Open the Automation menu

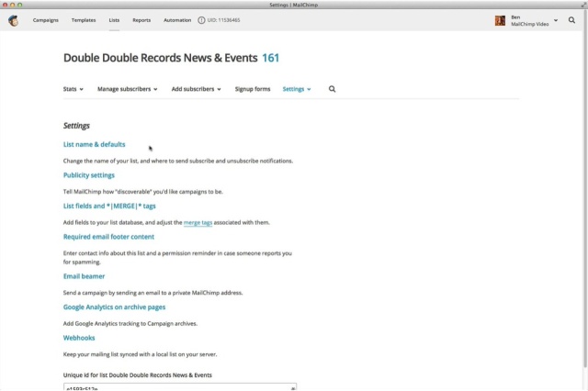tap(177, 20)
